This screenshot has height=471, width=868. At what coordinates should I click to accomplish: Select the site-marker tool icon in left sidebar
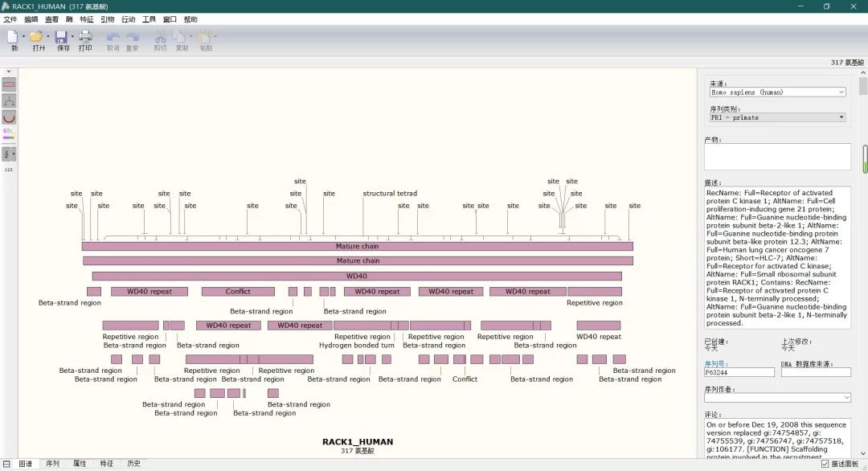coord(9,100)
